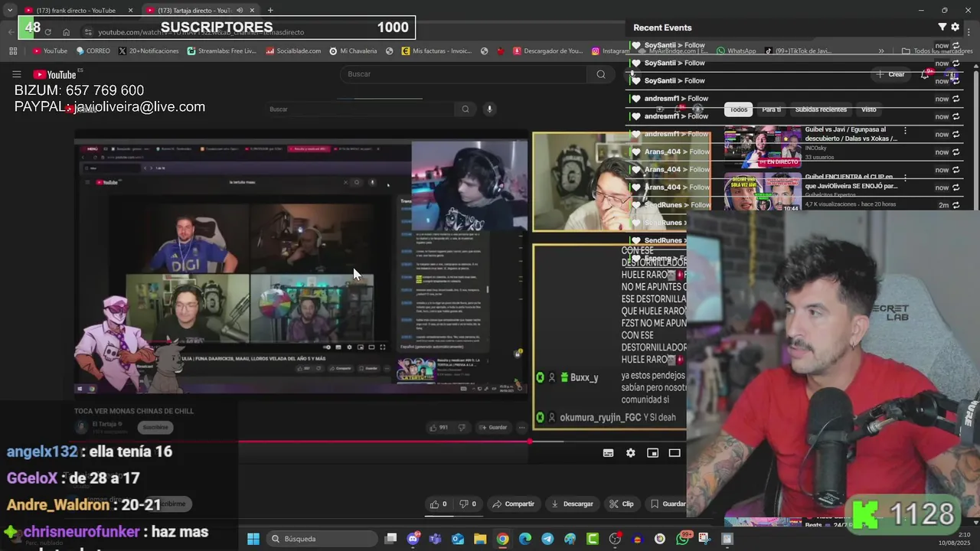The width and height of the screenshot is (980, 551).
Task: Close the frank directo tab
Action: pyautogui.click(x=130, y=10)
